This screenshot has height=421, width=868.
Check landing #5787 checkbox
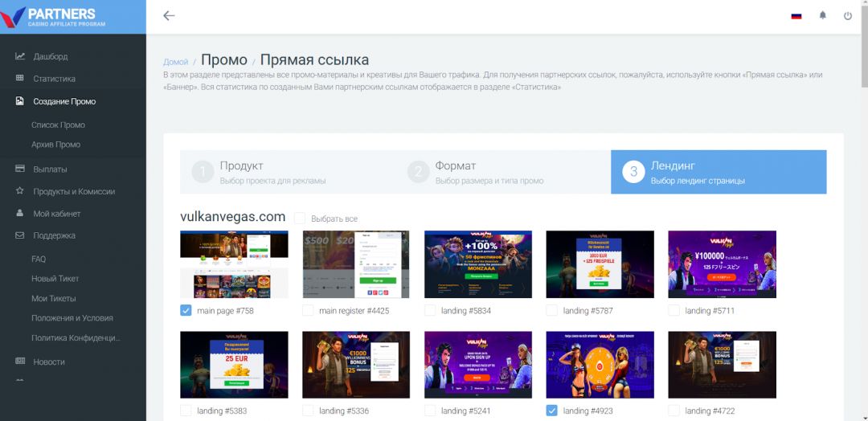[552, 310]
